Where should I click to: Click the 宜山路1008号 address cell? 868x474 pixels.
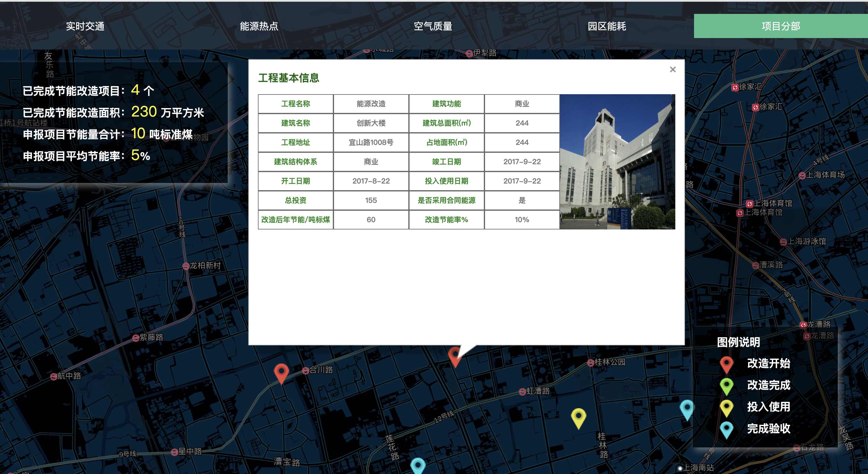[371, 143]
